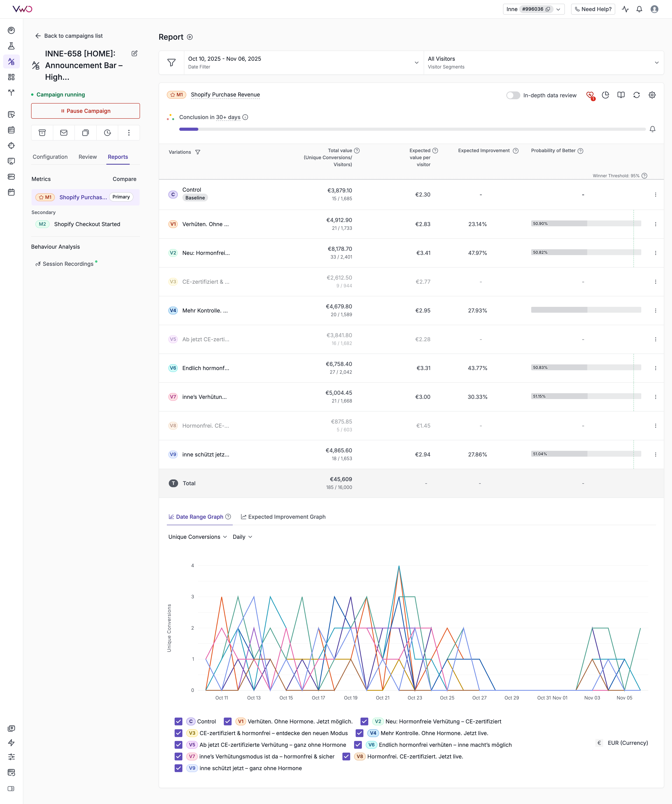Open the Unique Conversions dropdown

click(198, 537)
